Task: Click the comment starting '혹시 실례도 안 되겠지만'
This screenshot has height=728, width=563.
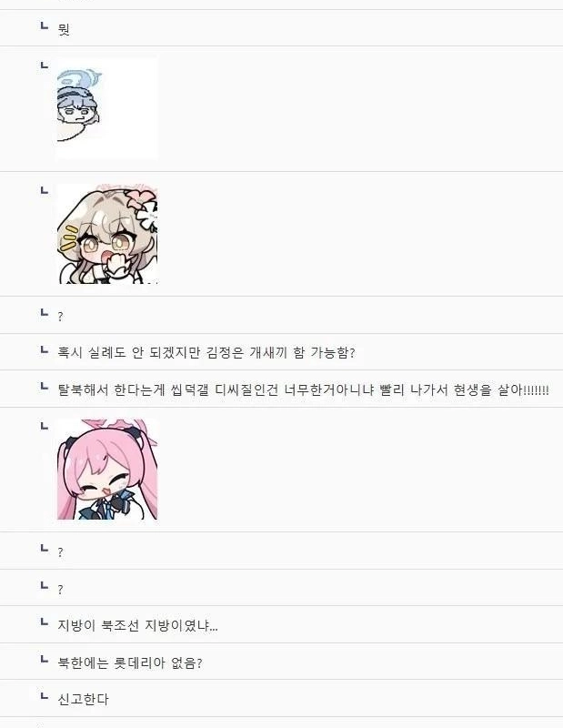Action: (x=206, y=352)
